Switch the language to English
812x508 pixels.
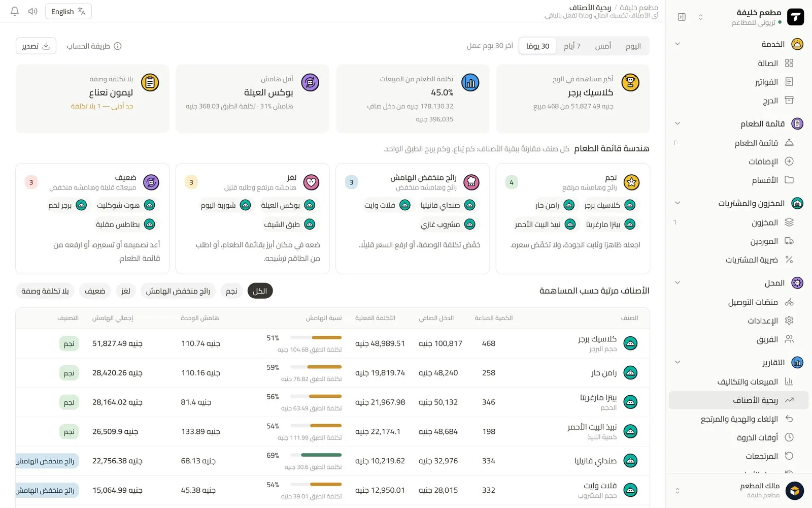coord(69,11)
